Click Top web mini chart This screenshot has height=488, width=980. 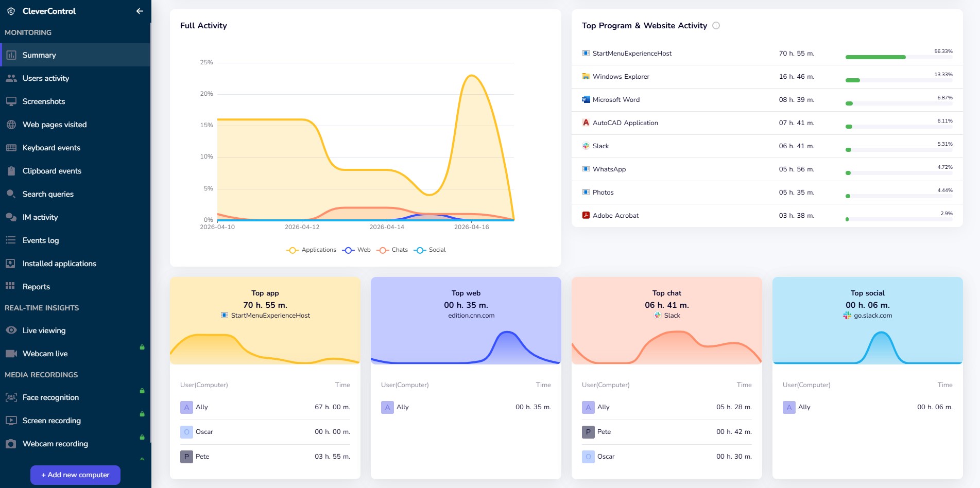(x=466, y=347)
